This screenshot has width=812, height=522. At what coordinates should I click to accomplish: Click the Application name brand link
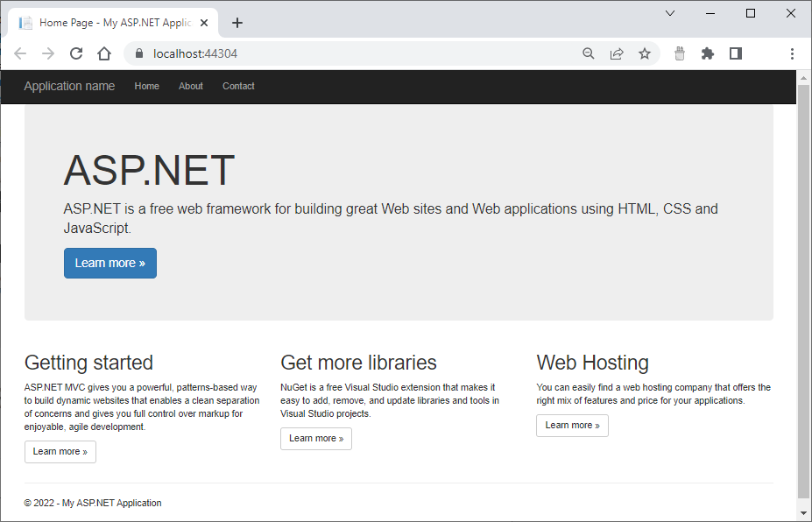pos(69,86)
